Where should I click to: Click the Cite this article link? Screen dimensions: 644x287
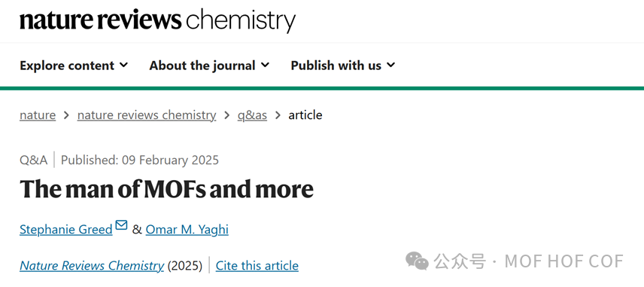(x=257, y=266)
